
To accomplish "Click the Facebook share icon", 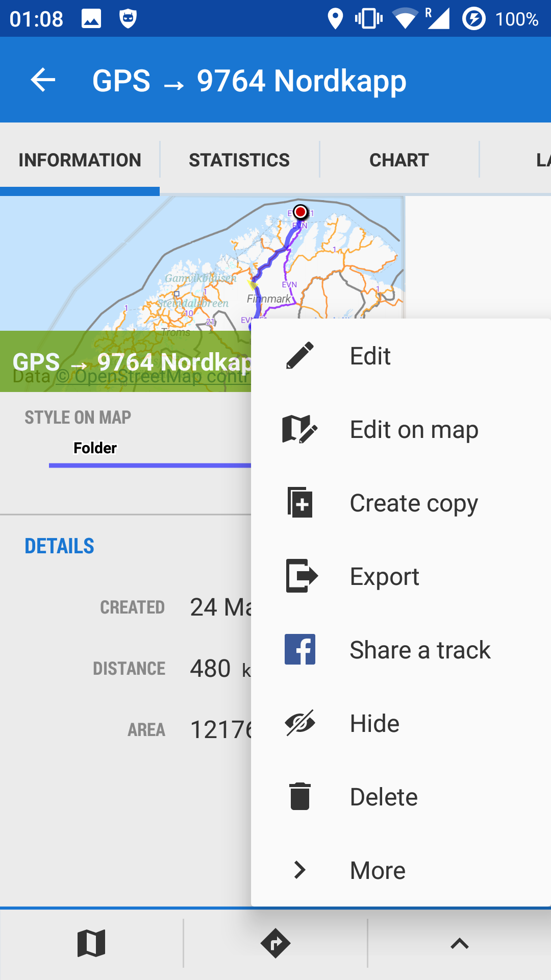I will tap(300, 649).
